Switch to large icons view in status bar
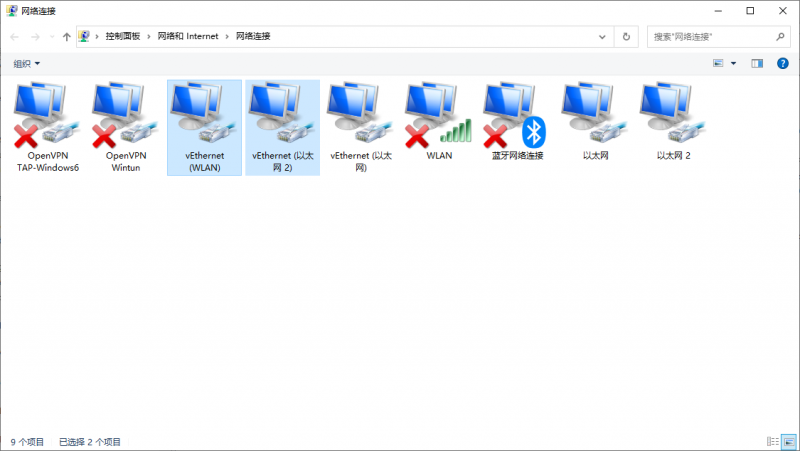 pyautogui.click(x=787, y=441)
